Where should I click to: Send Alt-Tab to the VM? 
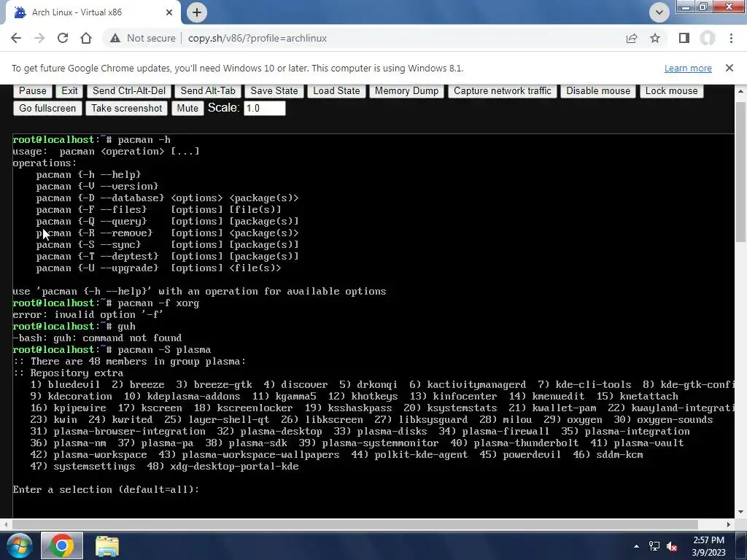click(x=208, y=91)
